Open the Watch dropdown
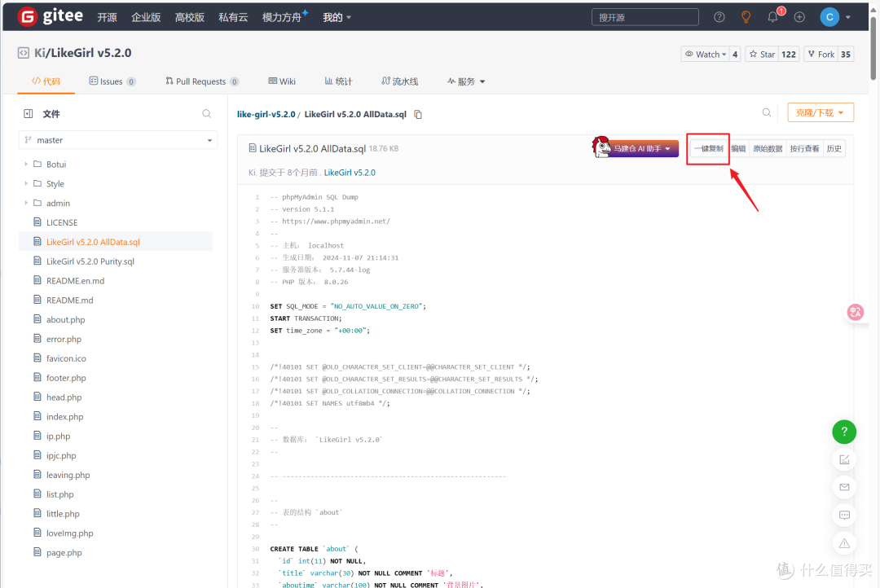 click(x=706, y=55)
